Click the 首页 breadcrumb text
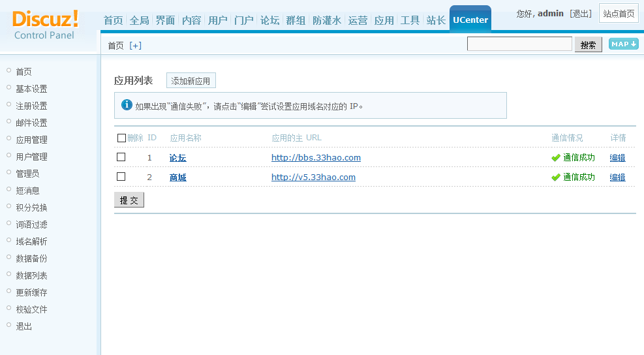Image resolution: width=644 pixels, height=355 pixels. pos(116,46)
